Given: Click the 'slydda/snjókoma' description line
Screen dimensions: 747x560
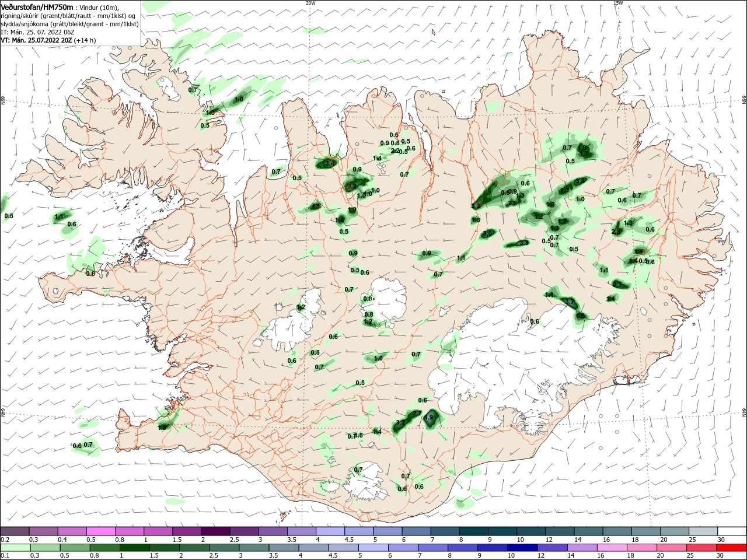Looking at the screenshot, I should point(69,24).
